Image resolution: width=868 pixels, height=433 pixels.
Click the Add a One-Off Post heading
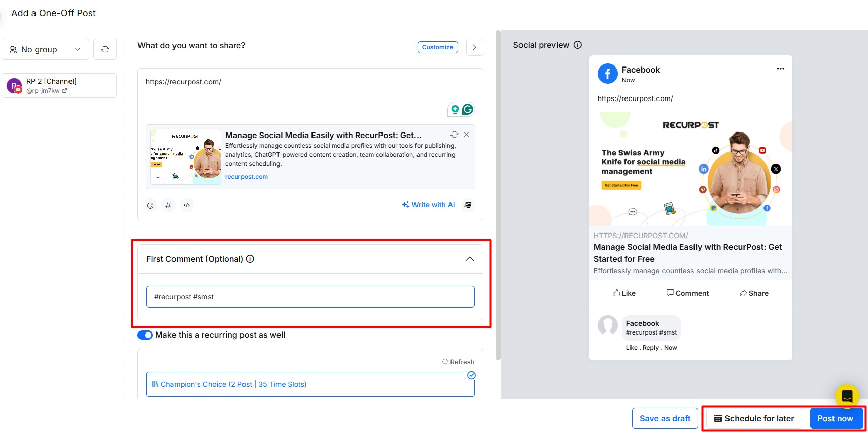pyautogui.click(x=53, y=13)
